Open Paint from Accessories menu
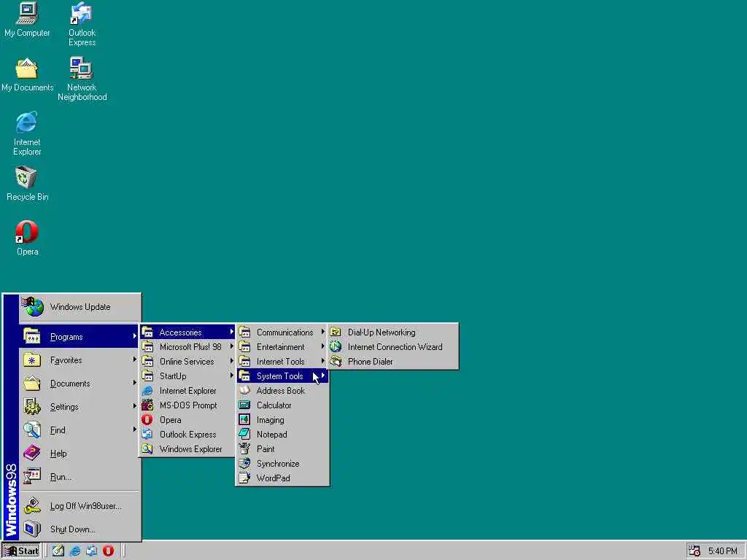Image resolution: width=747 pixels, height=560 pixels. [x=282, y=449]
